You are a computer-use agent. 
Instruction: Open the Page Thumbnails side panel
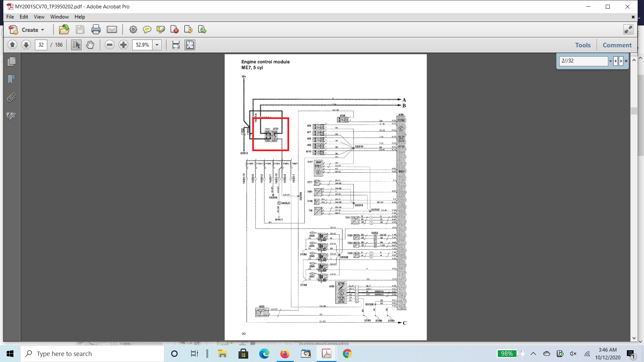click(x=11, y=61)
